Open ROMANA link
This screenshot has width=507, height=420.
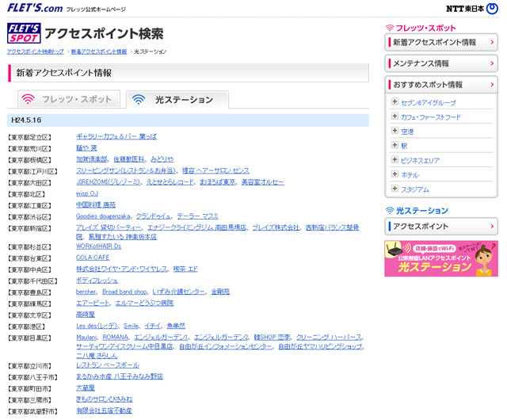(116, 337)
